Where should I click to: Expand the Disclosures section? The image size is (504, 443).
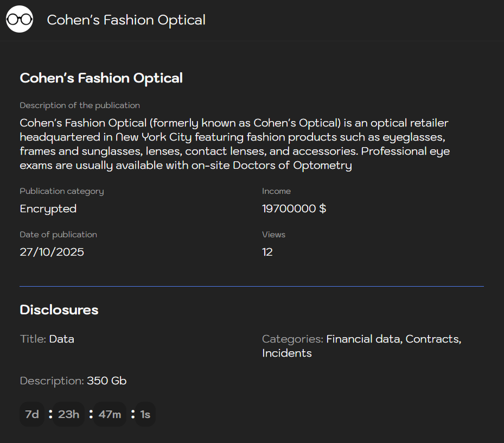pos(59,309)
